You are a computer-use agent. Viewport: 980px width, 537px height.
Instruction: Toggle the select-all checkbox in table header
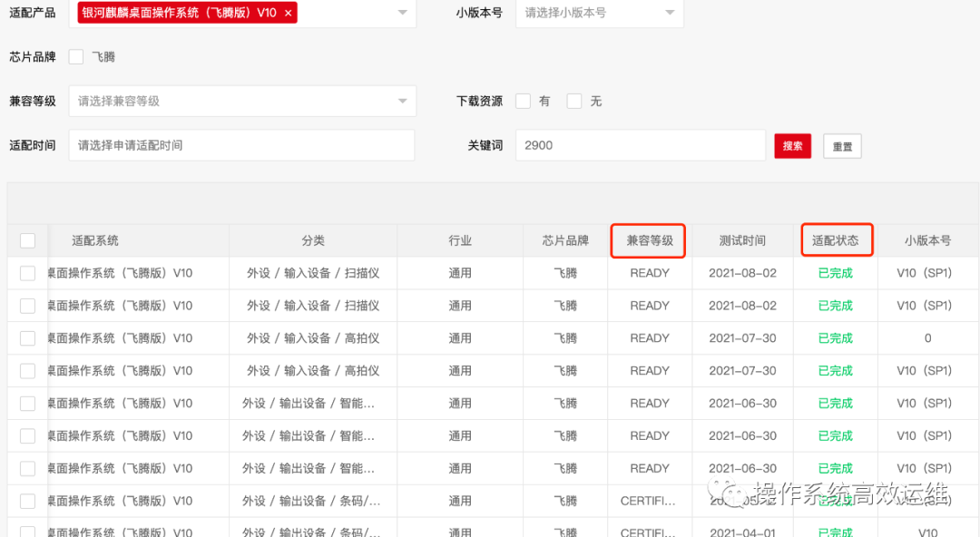pos(27,240)
